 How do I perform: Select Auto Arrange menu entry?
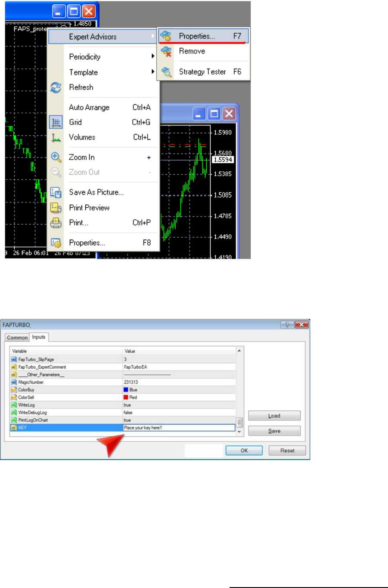(x=89, y=108)
